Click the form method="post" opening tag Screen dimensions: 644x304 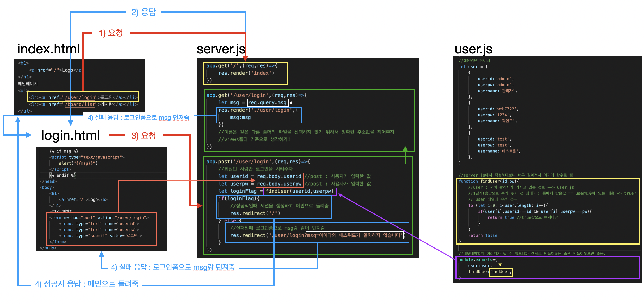[x=99, y=218]
